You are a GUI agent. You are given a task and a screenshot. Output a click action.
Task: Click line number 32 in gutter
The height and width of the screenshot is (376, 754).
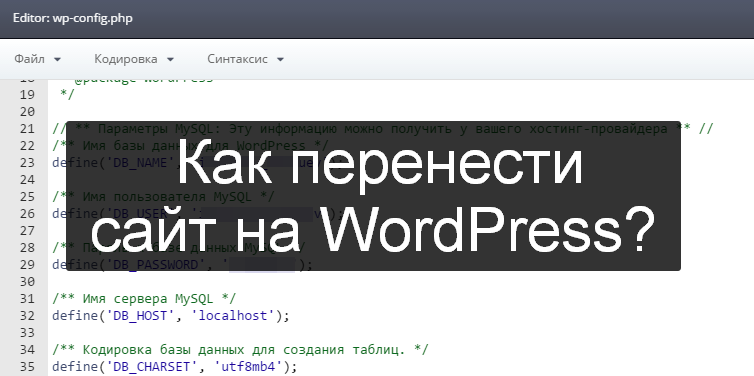(27, 315)
